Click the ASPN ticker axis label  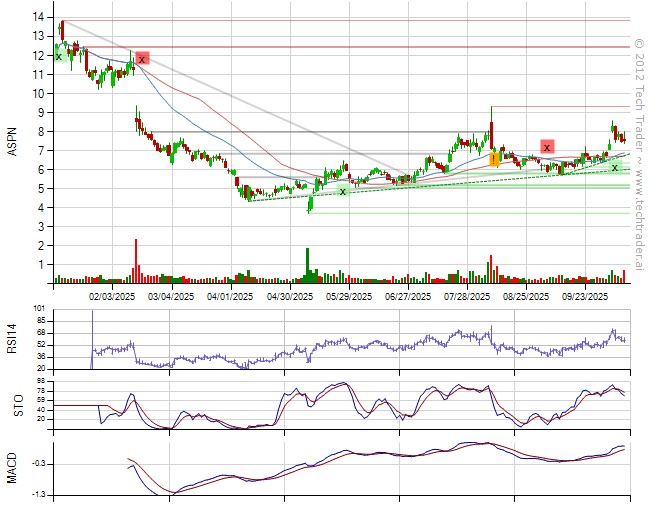12,144
